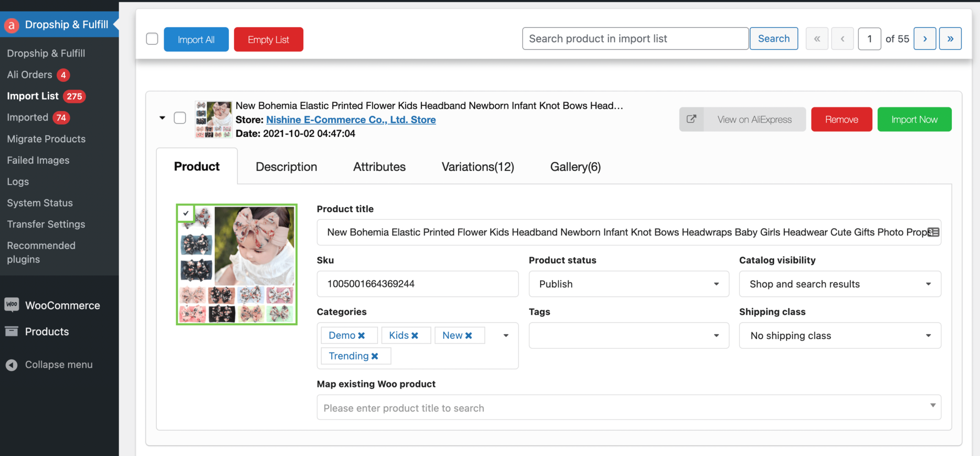Image resolution: width=980 pixels, height=456 pixels.
Task: Collapse the product card with the triangle arrow
Action: [x=163, y=118]
